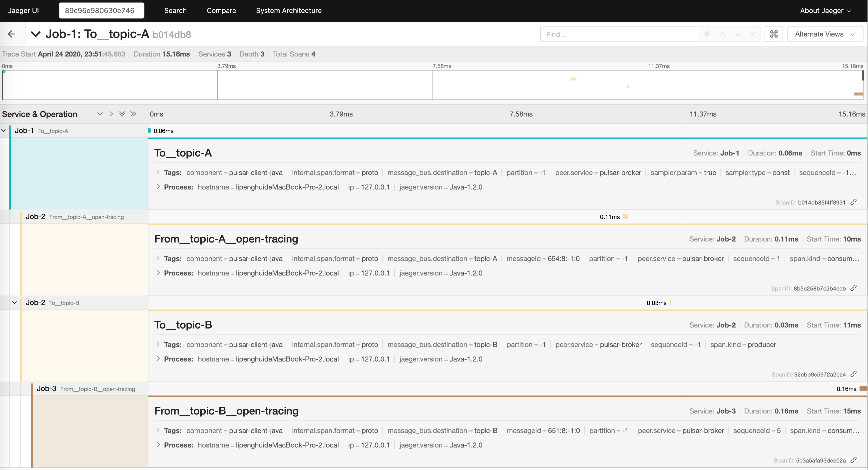Collapse all spans double-chevron right icon

tap(133, 114)
